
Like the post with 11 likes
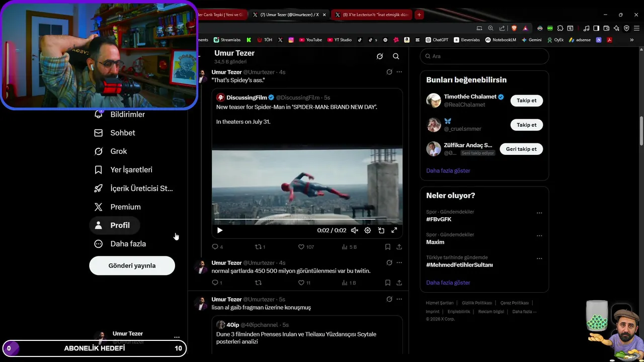(304, 283)
